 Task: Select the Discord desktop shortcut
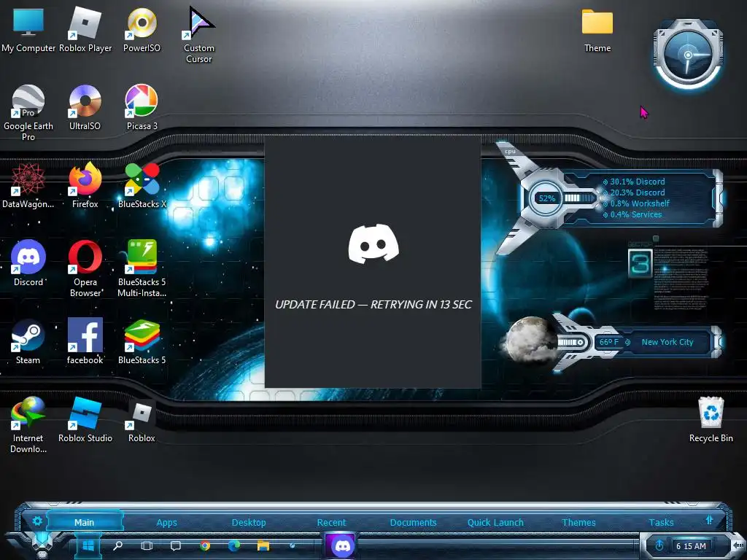coord(28,263)
